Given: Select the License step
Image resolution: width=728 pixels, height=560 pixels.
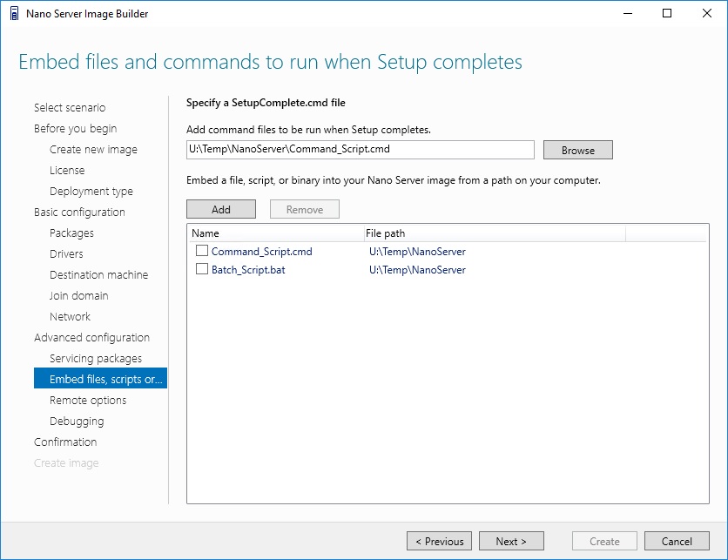Looking at the screenshot, I should [x=67, y=171].
